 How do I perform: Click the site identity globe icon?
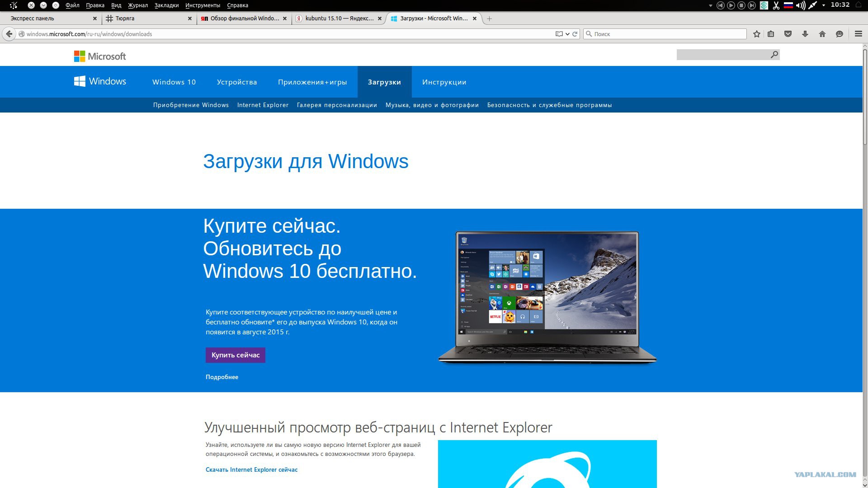point(21,34)
